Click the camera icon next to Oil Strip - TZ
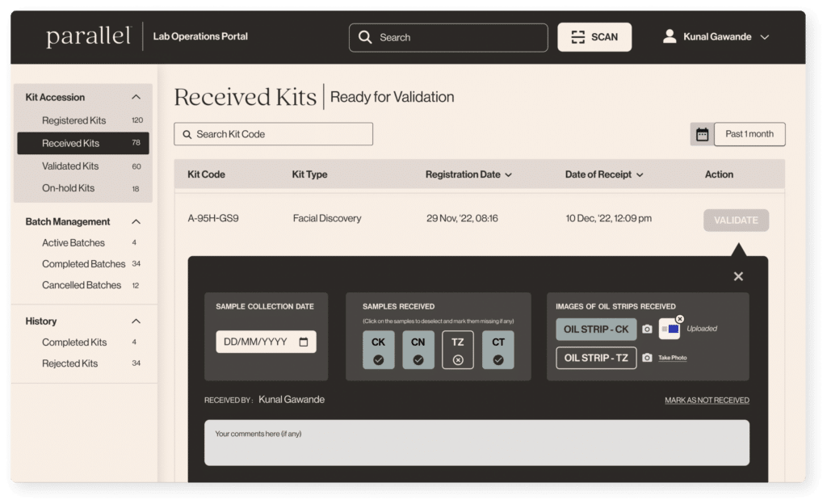Screen dimensions: 827x504 pos(647,358)
